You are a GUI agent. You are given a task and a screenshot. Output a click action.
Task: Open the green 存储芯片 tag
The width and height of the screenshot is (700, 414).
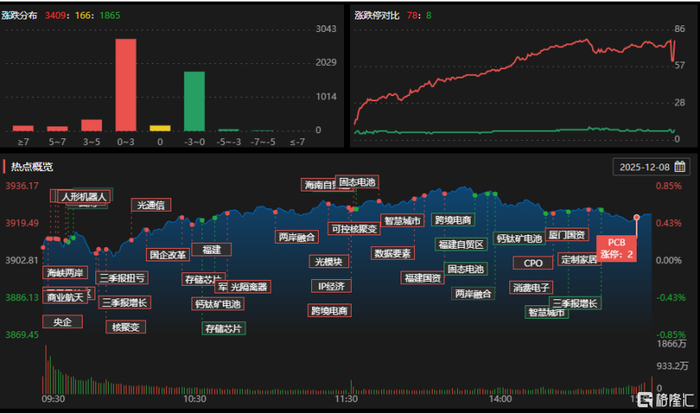coord(224,329)
